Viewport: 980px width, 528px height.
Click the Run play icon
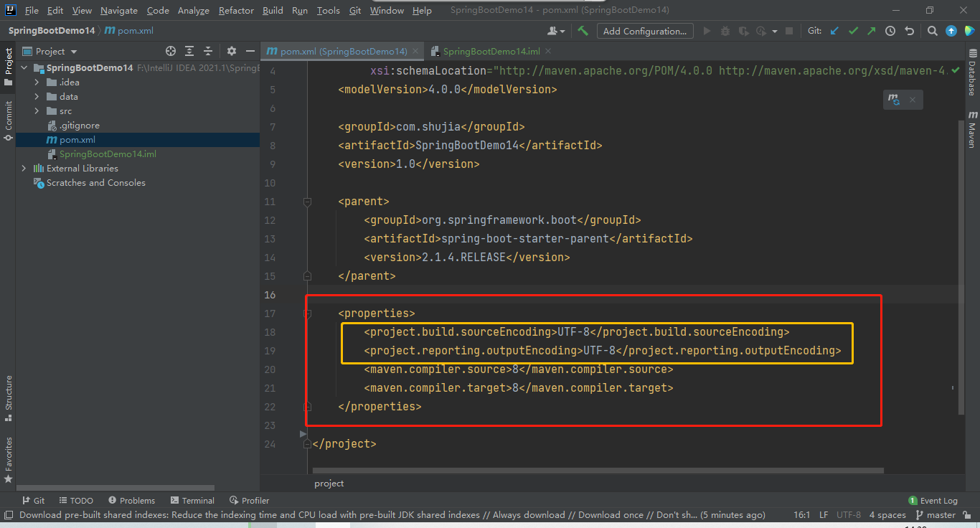707,31
